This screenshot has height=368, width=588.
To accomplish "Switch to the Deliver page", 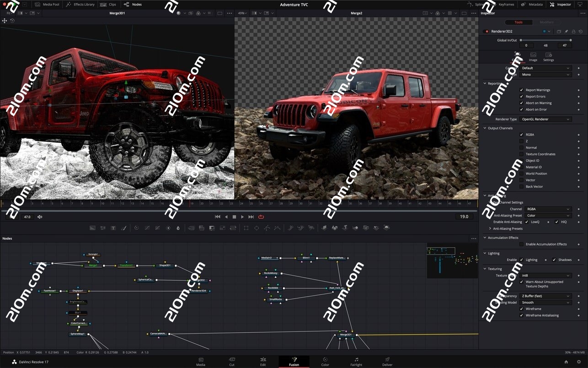I will (387, 362).
